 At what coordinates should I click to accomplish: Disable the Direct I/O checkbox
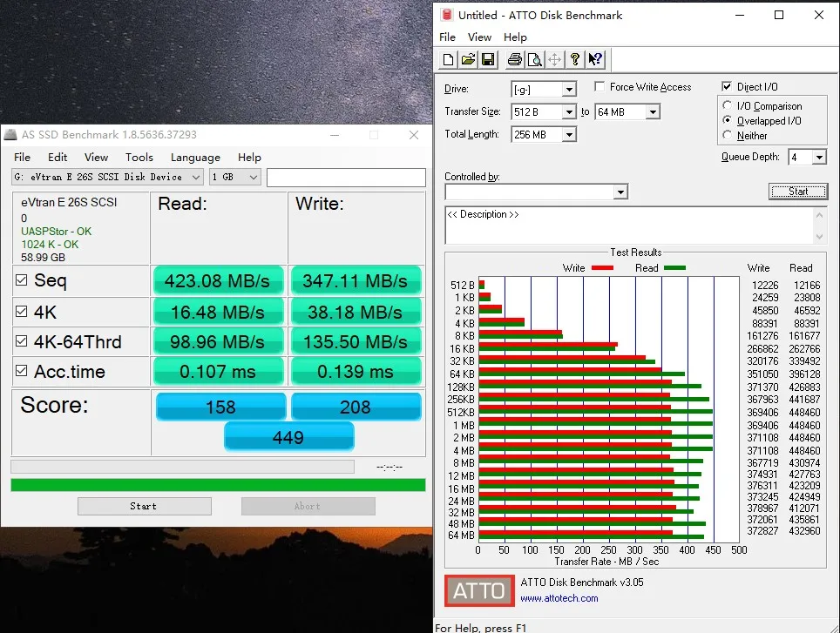[727, 87]
